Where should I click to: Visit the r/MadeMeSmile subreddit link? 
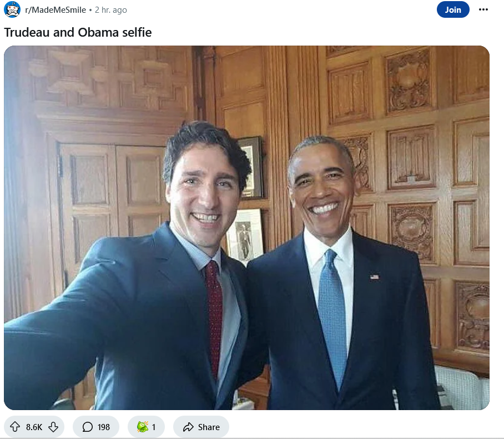coord(56,10)
